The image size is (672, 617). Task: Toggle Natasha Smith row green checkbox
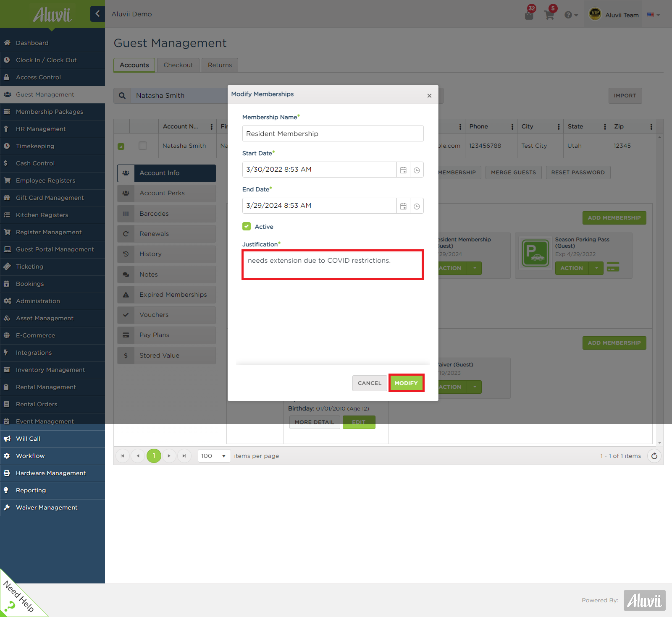coord(121,146)
